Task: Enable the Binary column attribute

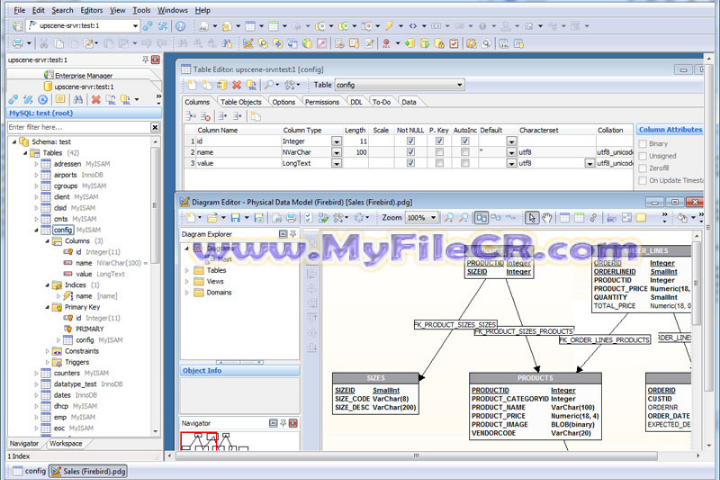Action: [643, 144]
